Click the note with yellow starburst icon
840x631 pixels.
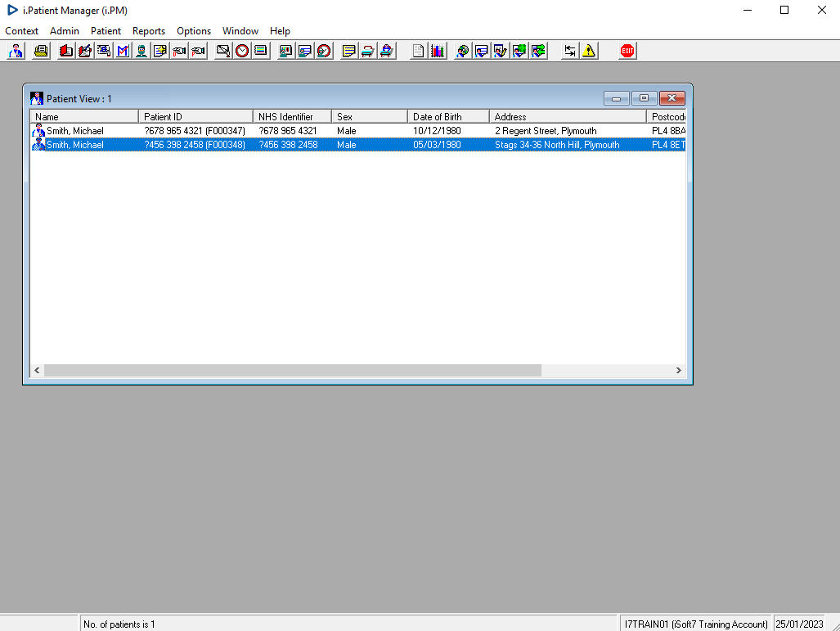(x=160, y=51)
